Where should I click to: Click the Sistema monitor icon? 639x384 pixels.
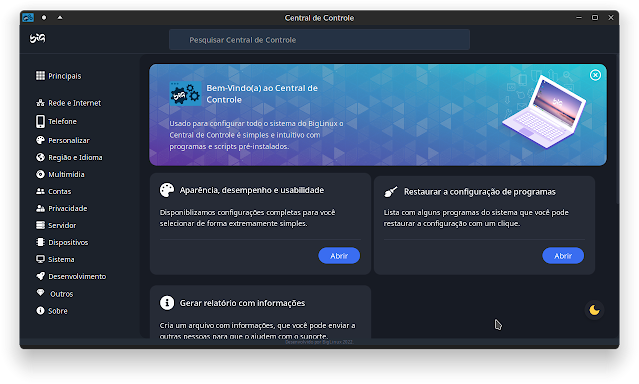[40, 259]
